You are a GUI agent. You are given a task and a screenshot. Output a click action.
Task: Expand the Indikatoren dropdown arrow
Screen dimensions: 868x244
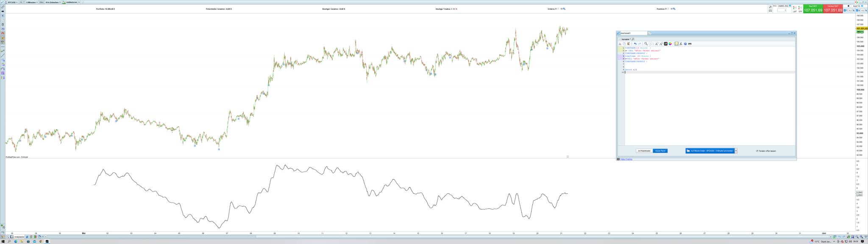[79, 2]
